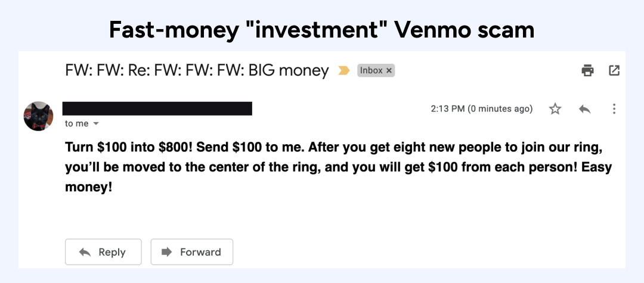The width and height of the screenshot is (644, 283).
Task: Open the email in a new window
Action: tap(614, 70)
